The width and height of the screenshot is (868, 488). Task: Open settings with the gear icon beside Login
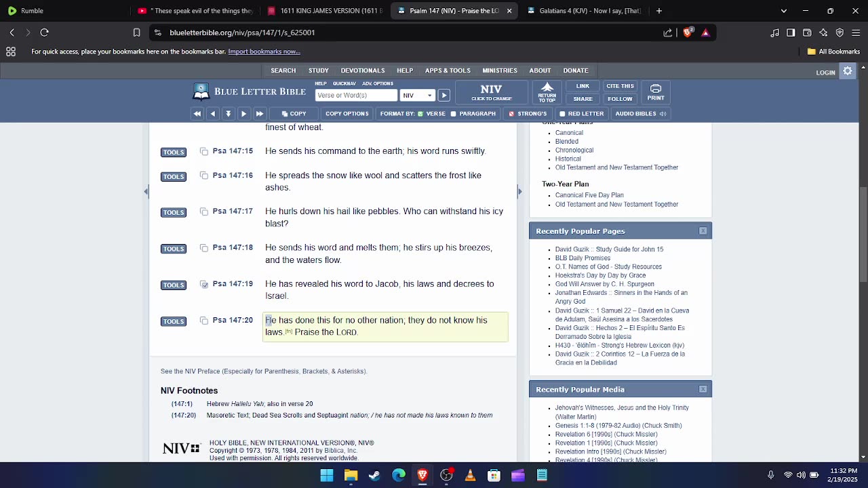point(848,71)
